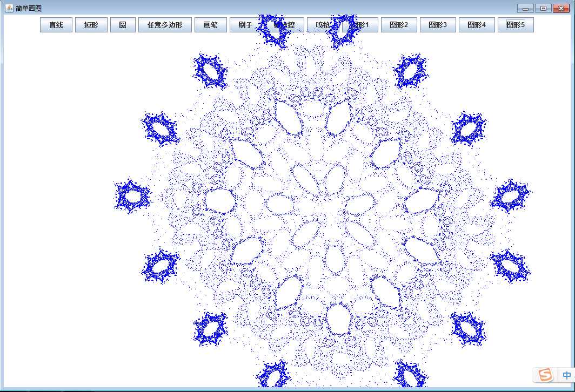Screen dimensions: 575x392
Task: Click the Java icon in title bar
Action: (9, 8)
